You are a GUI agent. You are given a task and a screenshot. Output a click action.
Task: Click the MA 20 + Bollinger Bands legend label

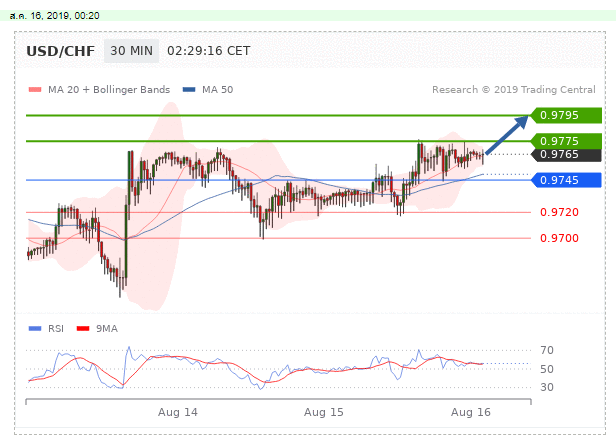point(109,90)
